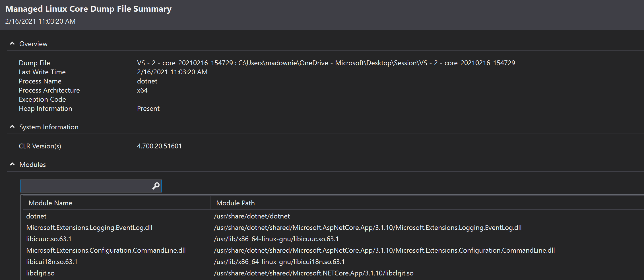Click the Dump File path value
This screenshot has height=280, width=644.
point(326,63)
